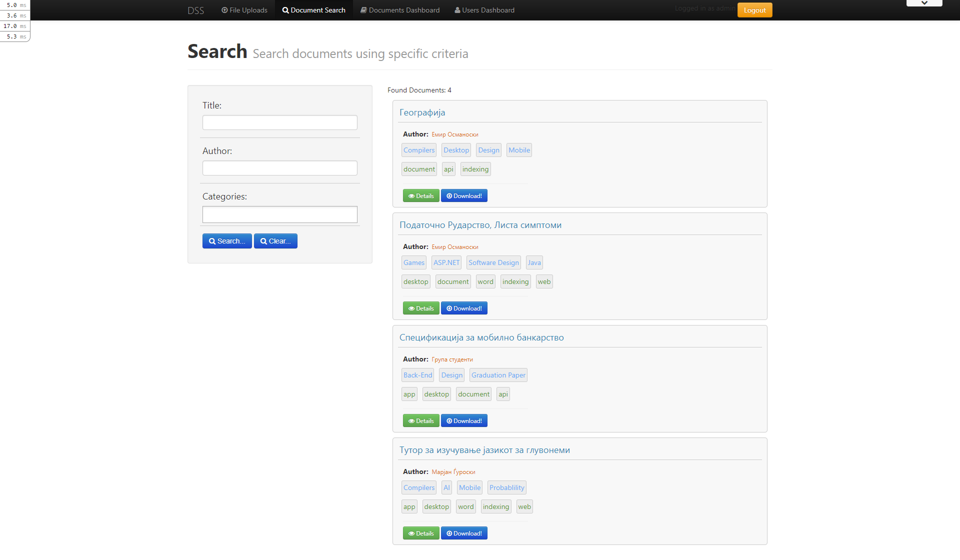Focus the Author input field

point(279,168)
